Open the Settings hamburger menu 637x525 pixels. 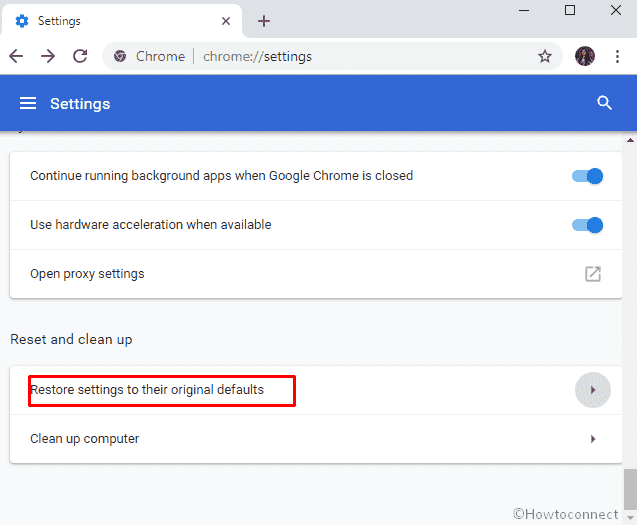tap(28, 104)
